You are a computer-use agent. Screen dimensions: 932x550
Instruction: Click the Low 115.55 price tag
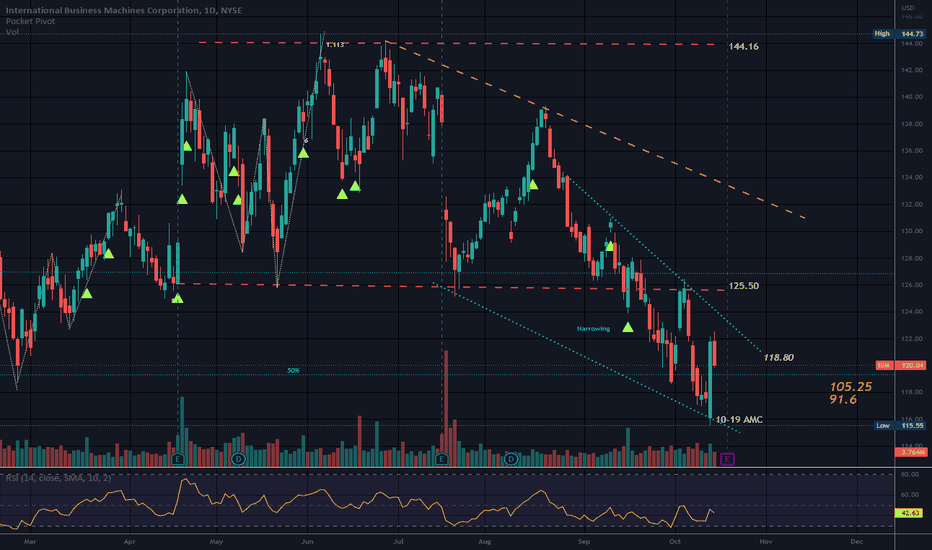point(899,425)
